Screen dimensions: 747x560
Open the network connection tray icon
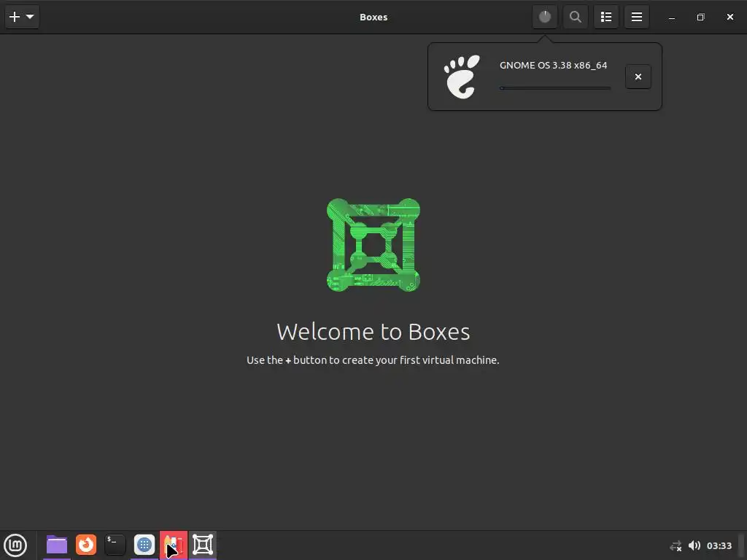(x=676, y=545)
